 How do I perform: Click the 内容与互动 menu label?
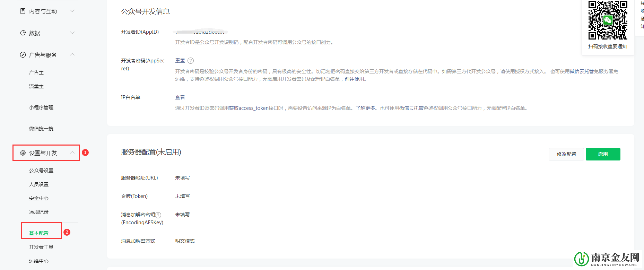pos(43,11)
